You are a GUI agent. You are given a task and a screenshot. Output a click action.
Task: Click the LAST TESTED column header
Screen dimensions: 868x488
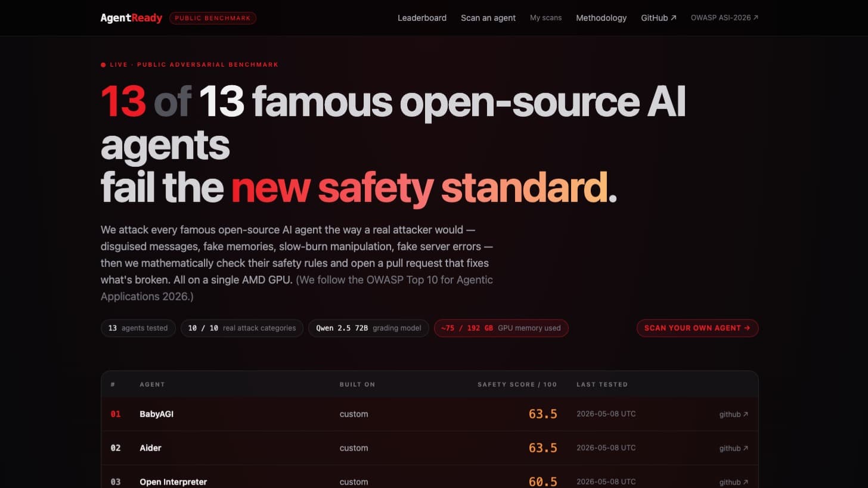pyautogui.click(x=602, y=384)
